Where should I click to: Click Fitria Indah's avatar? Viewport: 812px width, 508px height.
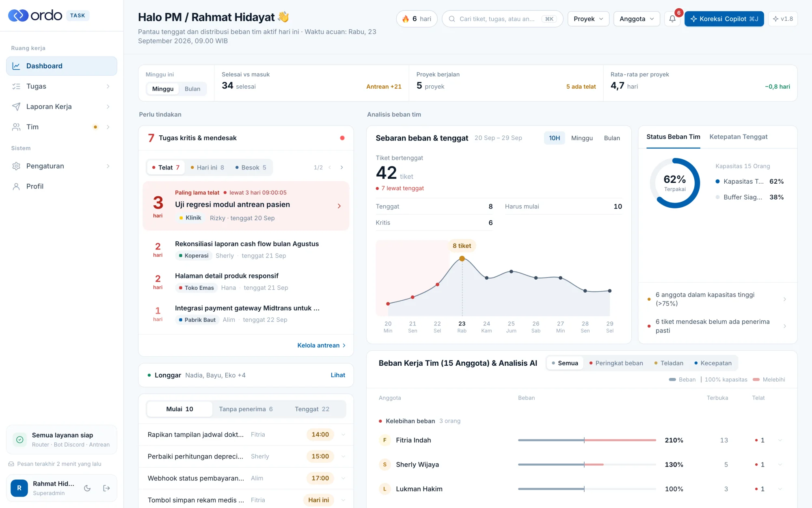click(x=384, y=440)
